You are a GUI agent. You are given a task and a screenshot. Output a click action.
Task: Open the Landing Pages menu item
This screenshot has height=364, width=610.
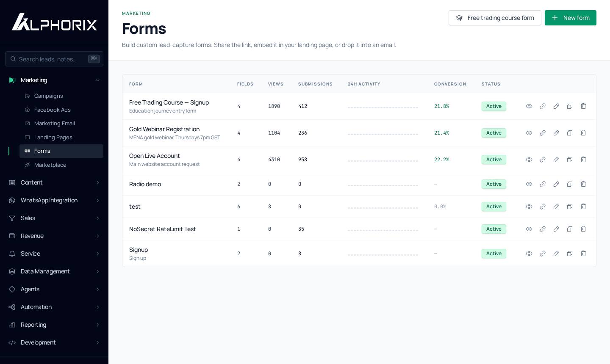click(61, 138)
